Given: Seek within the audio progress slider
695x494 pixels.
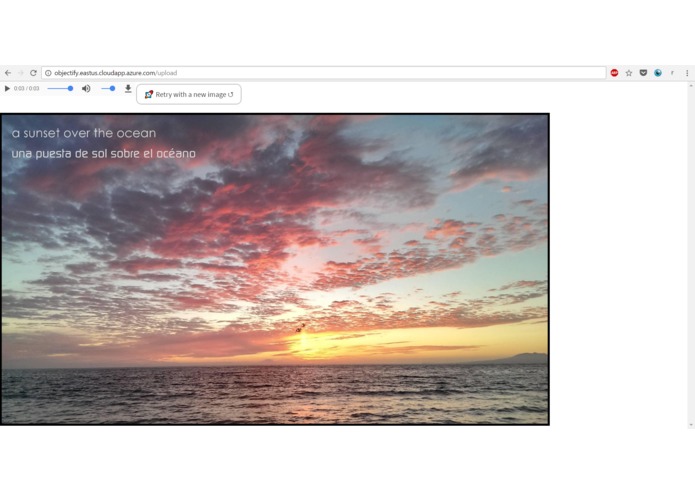Looking at the screenshot, I should 60,89.
